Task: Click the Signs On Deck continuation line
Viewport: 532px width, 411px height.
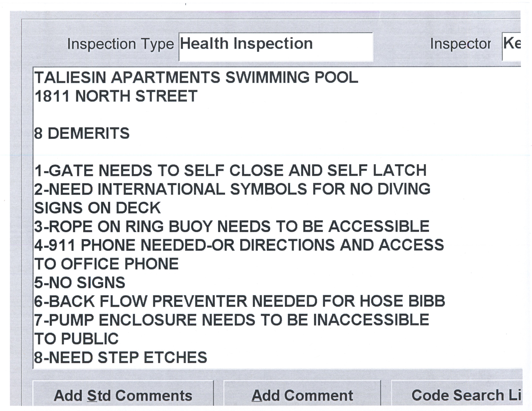Action: pyautogui.click(x=97, y=208)
